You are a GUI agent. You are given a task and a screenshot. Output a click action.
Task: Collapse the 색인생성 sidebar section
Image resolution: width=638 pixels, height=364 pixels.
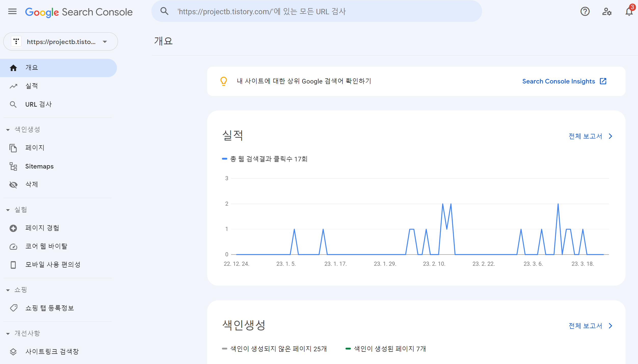tap(8, 130)
